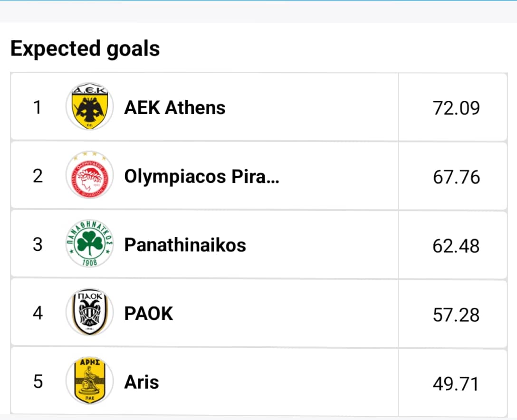Open the AEK Athens team name

point(175,108)
